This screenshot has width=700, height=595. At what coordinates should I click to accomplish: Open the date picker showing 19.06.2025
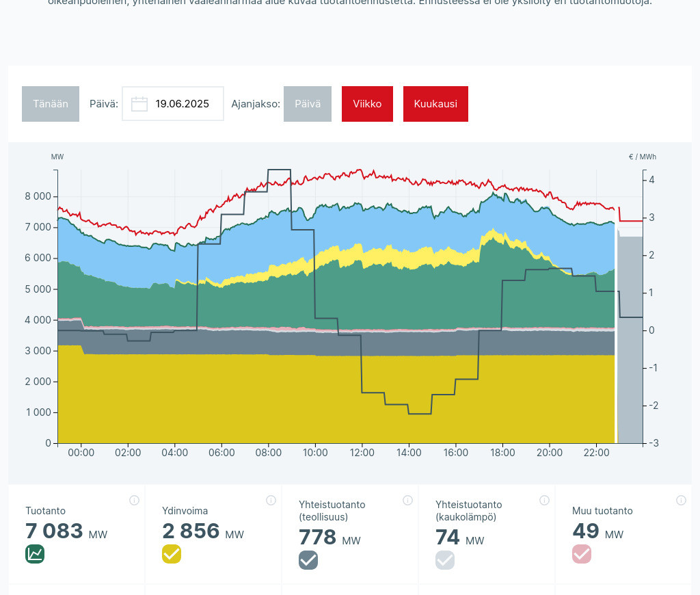(182, 104)
